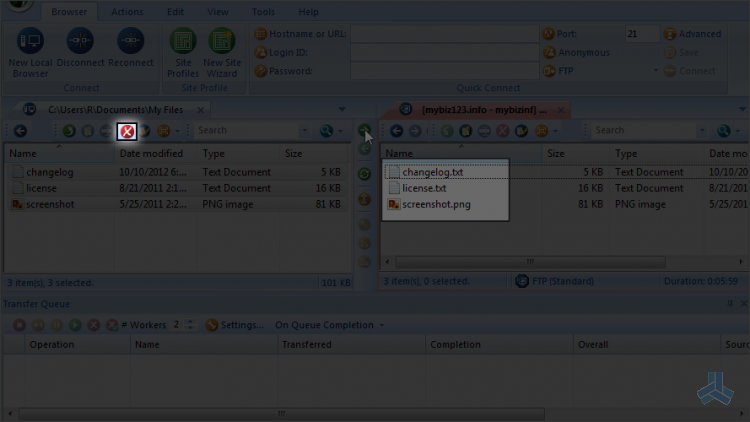This screenshot has width=750, height=422.
Task: Click the Advanced button in Quick Connect
Action: [x=692, y=34]
